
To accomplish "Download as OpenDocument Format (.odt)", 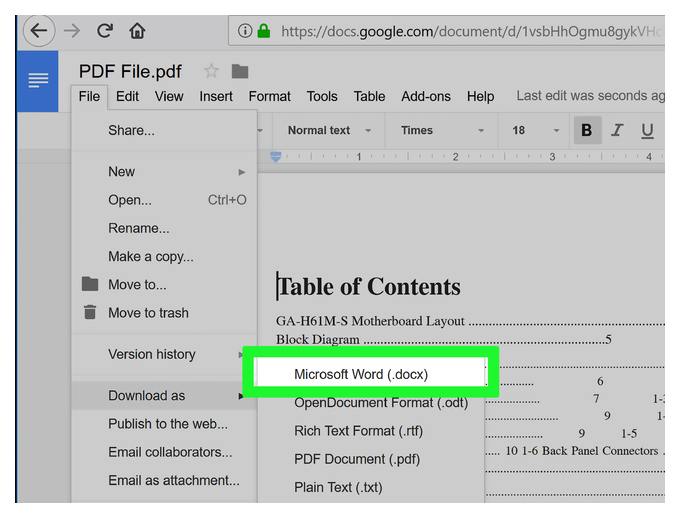I will click(371, 403).
